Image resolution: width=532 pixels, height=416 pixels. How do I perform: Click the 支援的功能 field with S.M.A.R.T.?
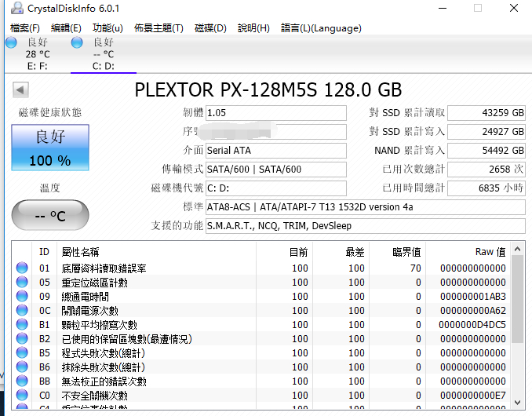point(366,225)
